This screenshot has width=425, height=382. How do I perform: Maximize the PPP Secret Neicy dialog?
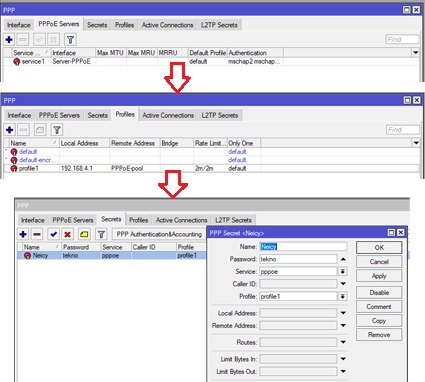pos(391,233)
